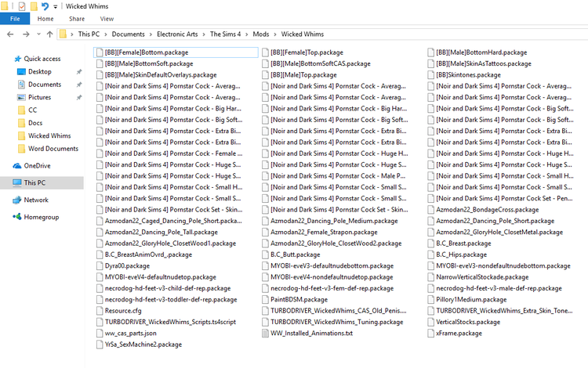Select Homegroup in the navigation pane

tap(42, 217)
